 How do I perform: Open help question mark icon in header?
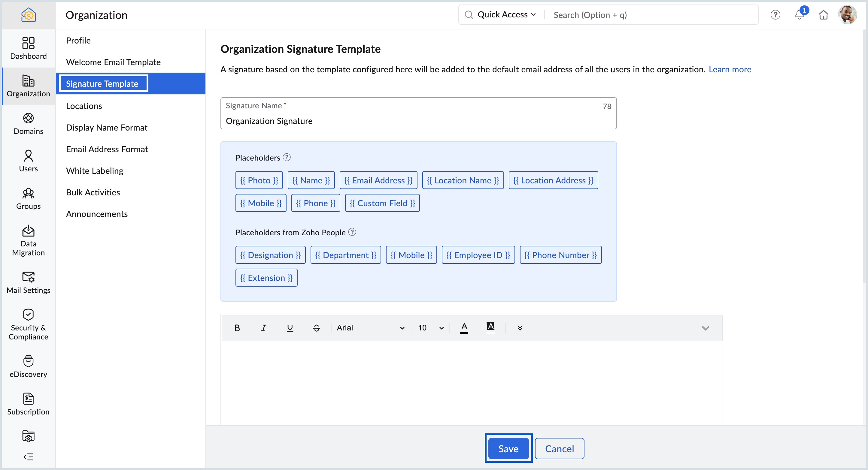coord(775,15)
